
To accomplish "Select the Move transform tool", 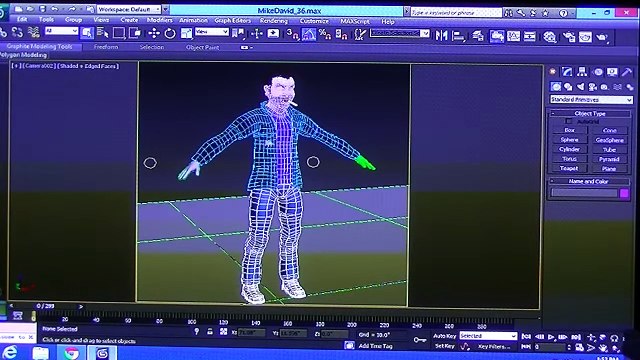I will coord(154,33).
